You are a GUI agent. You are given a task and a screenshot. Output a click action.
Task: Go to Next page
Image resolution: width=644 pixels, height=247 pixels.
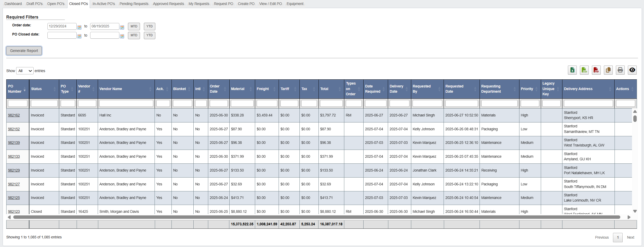(630, 237)
